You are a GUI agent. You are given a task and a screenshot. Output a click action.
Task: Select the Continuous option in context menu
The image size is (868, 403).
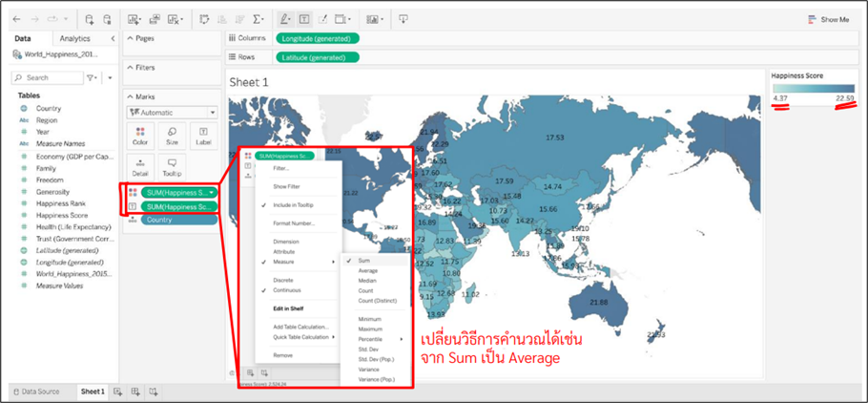pos(286,289)
